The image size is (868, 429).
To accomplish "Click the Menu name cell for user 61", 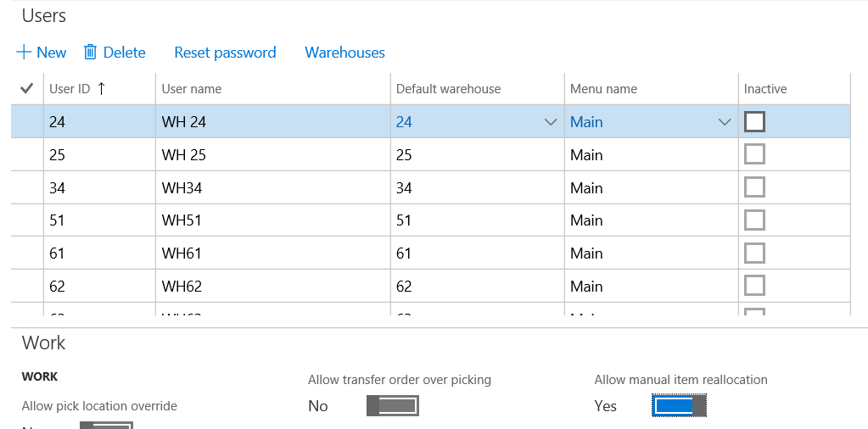I will click(x=586, y=253).
